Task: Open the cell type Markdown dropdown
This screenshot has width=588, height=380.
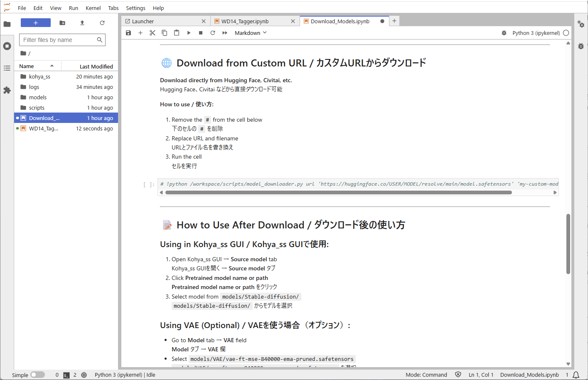Action: click(251, 33)
